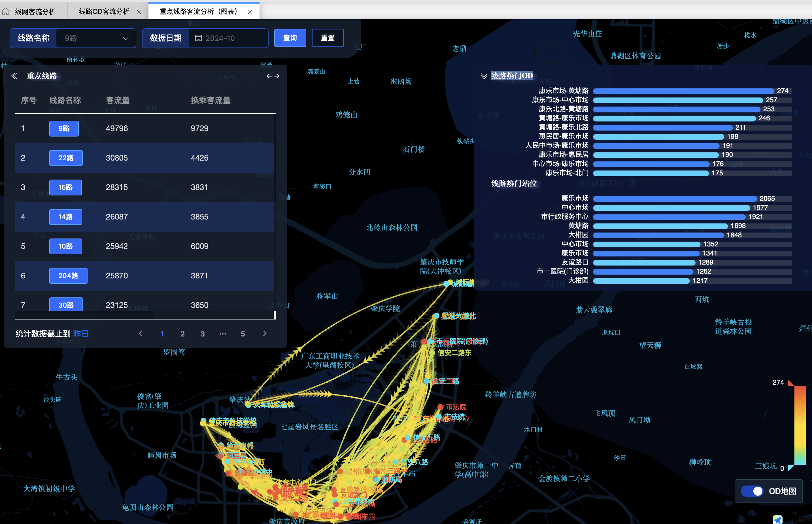812x524 pixels.
Task: Collapse the 重点线路 panel with double-chevron icon
Action: 14,76
